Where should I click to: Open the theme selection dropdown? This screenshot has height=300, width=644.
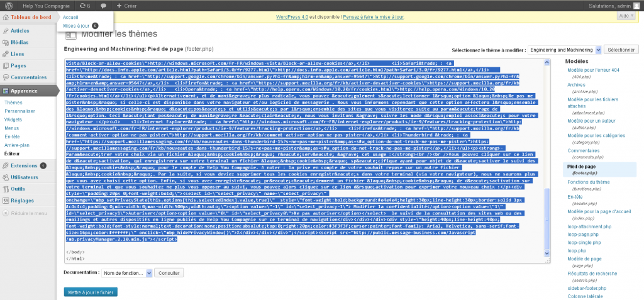tap(565, 50)
